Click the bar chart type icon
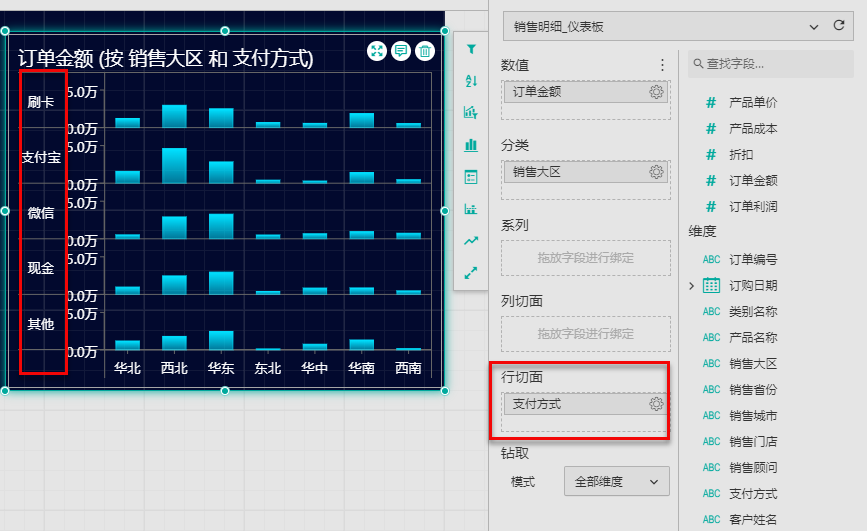 click(471, 145)
